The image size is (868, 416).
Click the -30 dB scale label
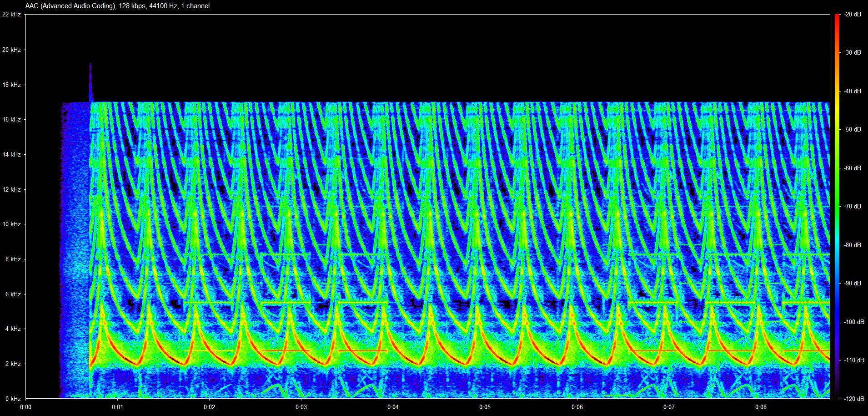(x=852, y=53)
